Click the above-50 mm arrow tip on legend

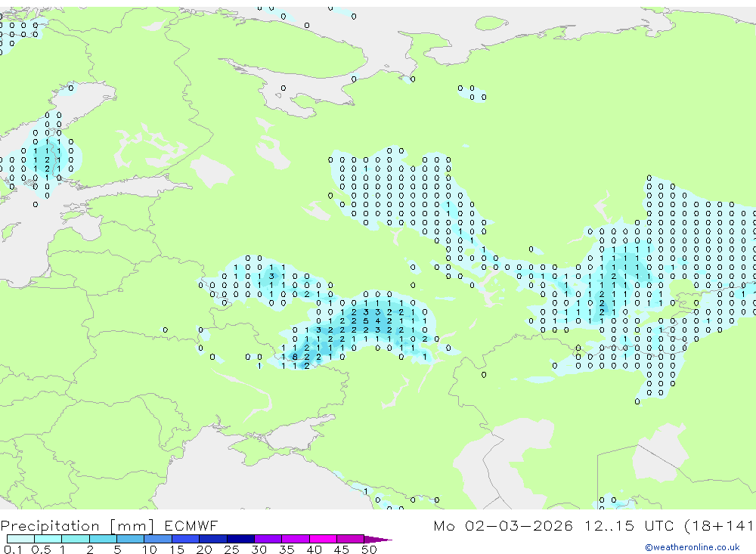tap(377, 539)
